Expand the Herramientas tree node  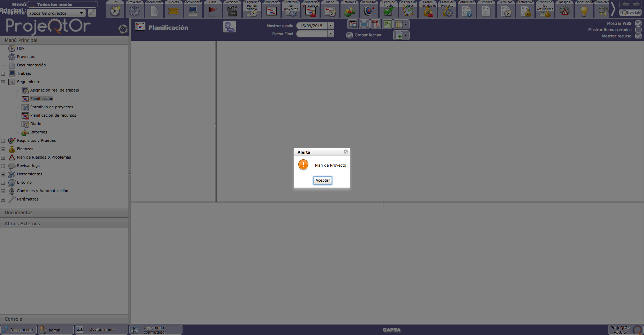[x=3, y=174]
